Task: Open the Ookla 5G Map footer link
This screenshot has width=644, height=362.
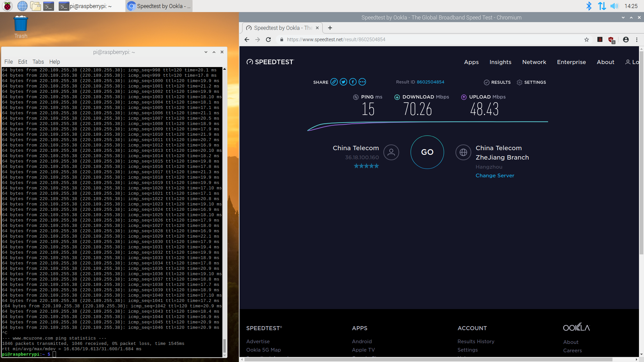Action: click(x=264, y=350)
